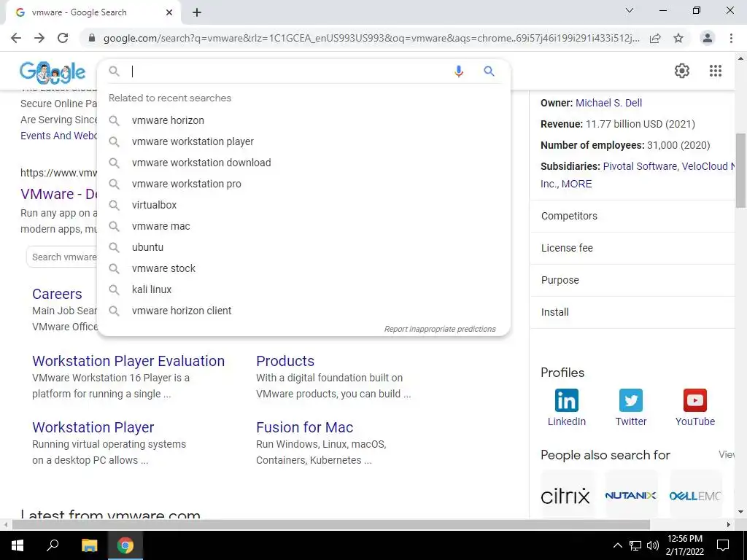Click Events And Webcasts link
Image resolution: width=747 pixels, height=560 pixels.
pyautogui.click(x=58, y=136)
